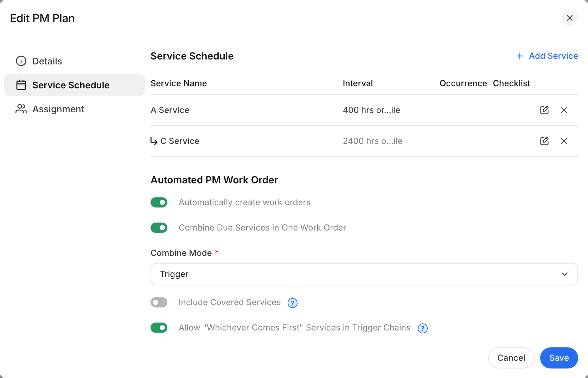This screenshot has width=588, height=378.
Task: Enable Include Covered Services switch
Action: point(159,302)
